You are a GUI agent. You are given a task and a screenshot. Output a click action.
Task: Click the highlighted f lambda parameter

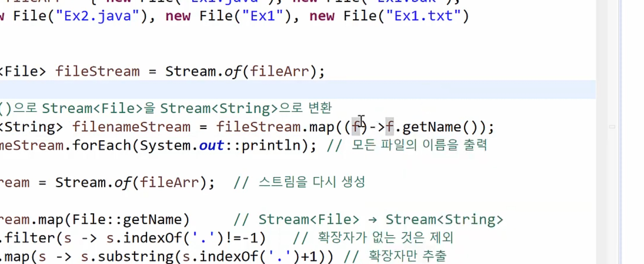coord(355,127)
